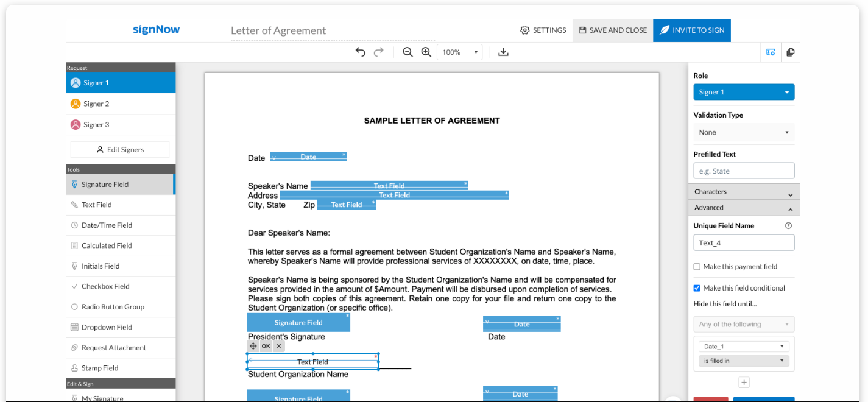868x402 pixels.
Task: Select the Text Field beside Speaker's Name
Action: (389, 186)
